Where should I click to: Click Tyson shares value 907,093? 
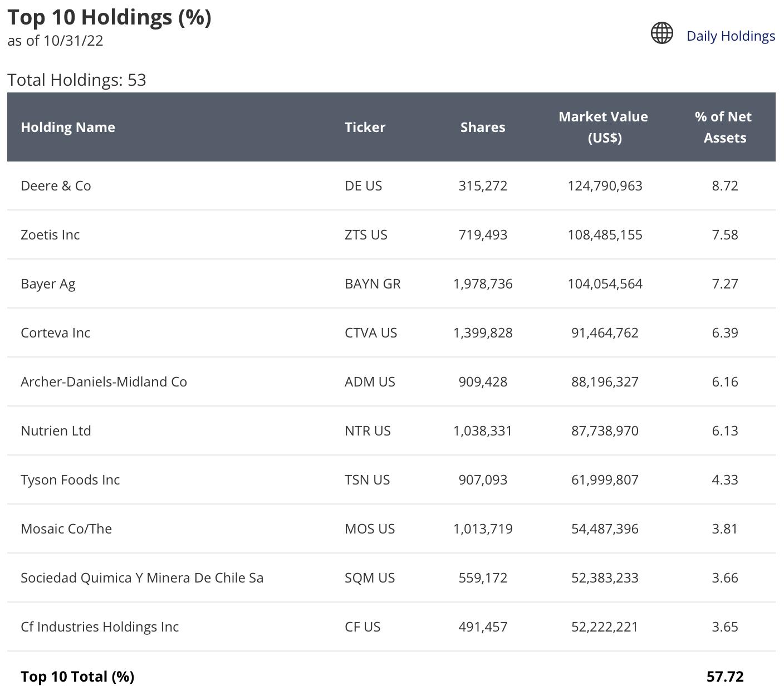(x=483, y=479)
